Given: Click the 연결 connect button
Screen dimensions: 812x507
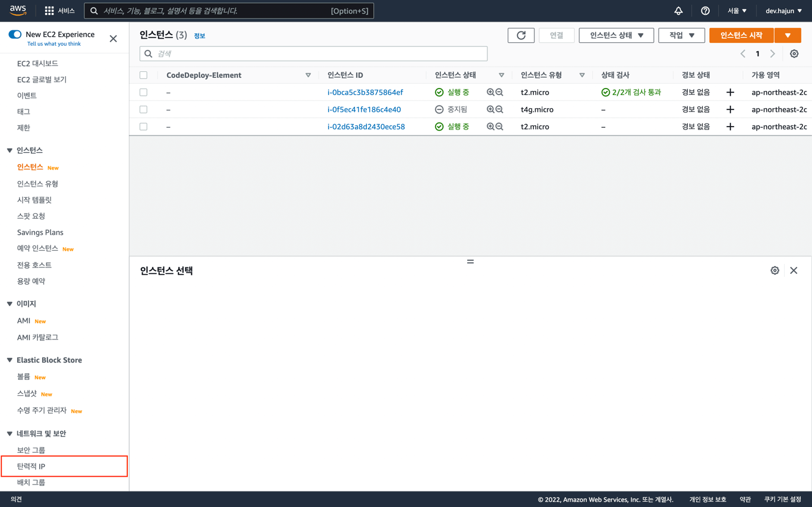Looking at the screenshot, I should (556, 36).
